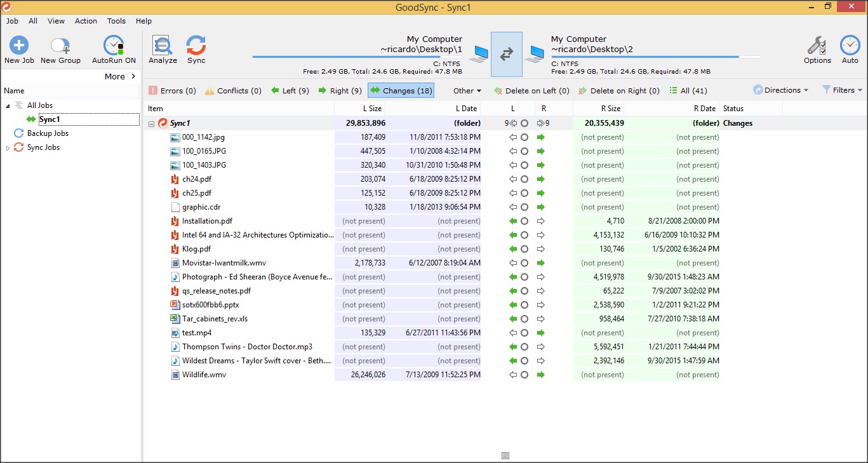Screen dimensions: 868x463
Task: Open the Tools menu
Action: coord(116,21)
